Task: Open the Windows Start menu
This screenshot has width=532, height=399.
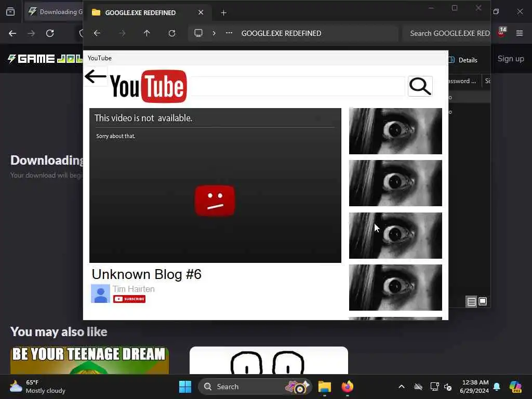Action: (185, 387)
